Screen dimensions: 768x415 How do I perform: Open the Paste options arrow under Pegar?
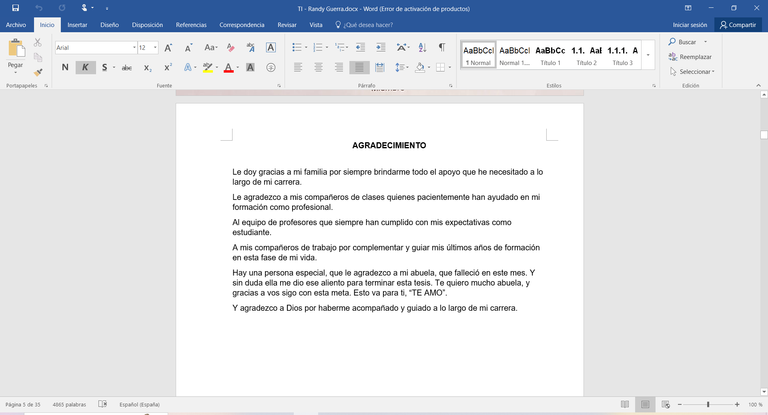tap(16, 72)
